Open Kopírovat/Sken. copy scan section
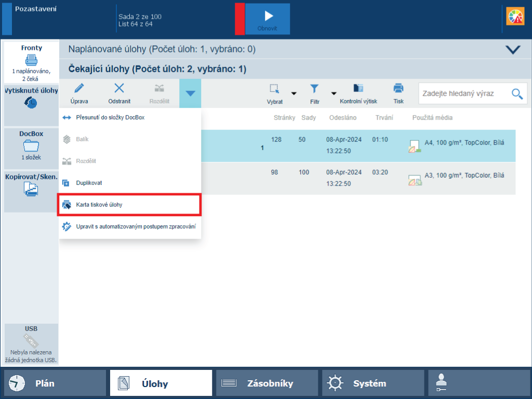Image resolution: width=532 pixels, height=399 pixels. pyautogui.click(x=31, y=192)
